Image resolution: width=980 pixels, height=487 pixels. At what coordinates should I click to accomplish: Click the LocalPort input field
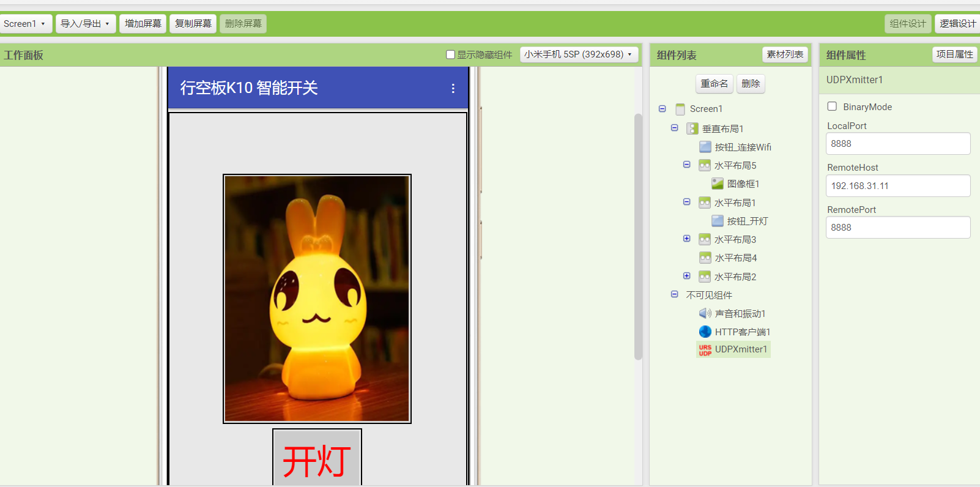(x=898, y=144)
